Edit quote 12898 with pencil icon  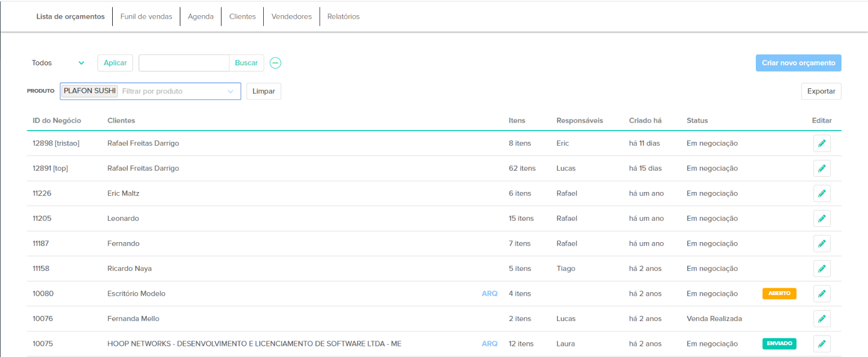[821, 144]
